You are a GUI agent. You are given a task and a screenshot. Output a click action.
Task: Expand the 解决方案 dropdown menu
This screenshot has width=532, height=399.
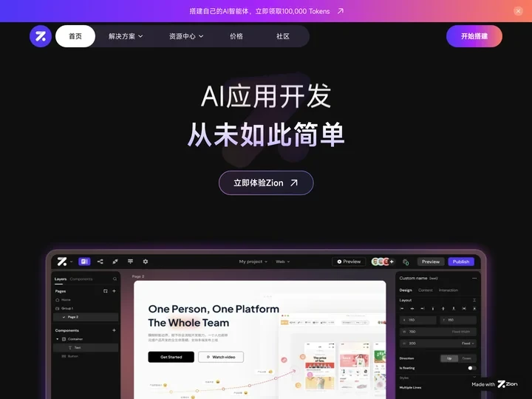pos(126,36)
